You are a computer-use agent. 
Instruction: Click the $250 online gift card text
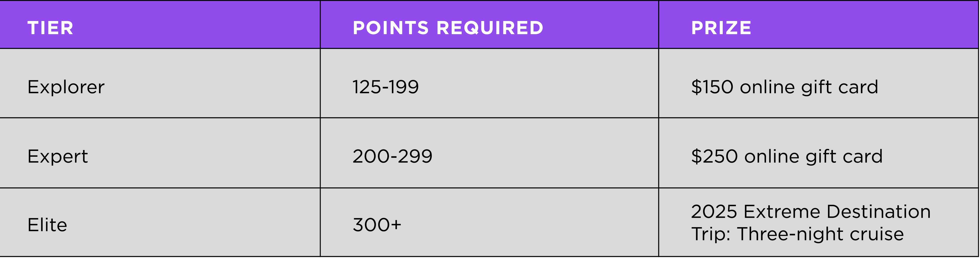tap(787, 156)
